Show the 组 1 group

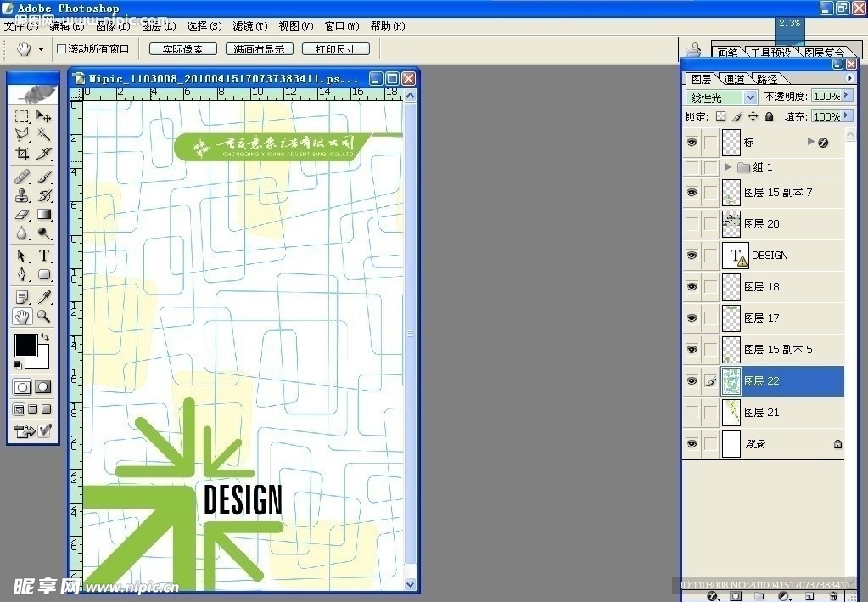(x=692, y=166)
